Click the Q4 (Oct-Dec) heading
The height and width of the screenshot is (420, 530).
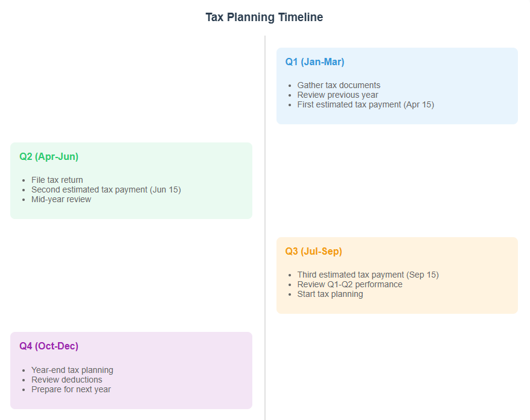coord(49,346)
